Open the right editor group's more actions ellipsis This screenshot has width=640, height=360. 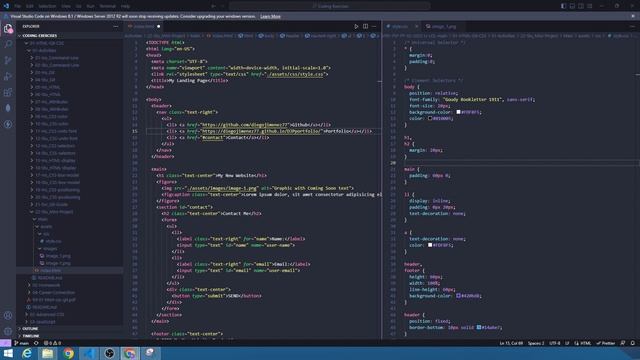coord(633,27)
